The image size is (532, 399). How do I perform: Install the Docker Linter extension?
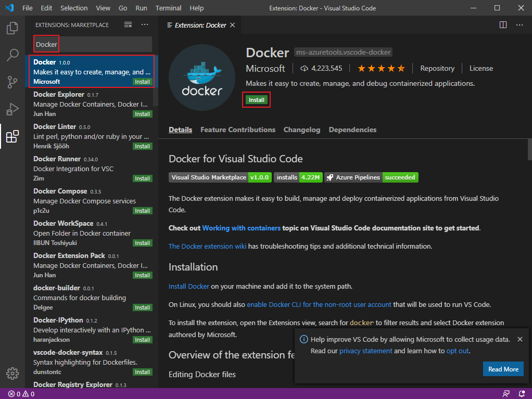pos(143,147)
